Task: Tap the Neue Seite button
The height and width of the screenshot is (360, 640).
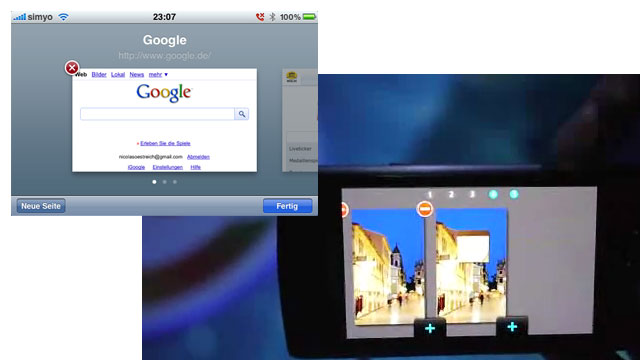Action: 41,206
